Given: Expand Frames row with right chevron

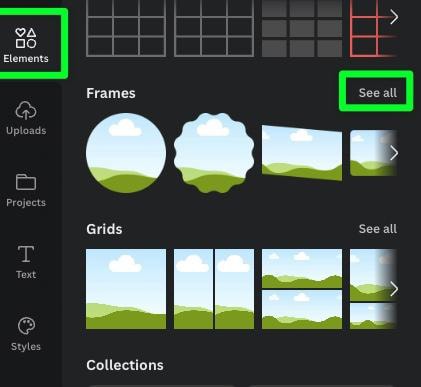Looking at the screenshot, I should point(394,153).
